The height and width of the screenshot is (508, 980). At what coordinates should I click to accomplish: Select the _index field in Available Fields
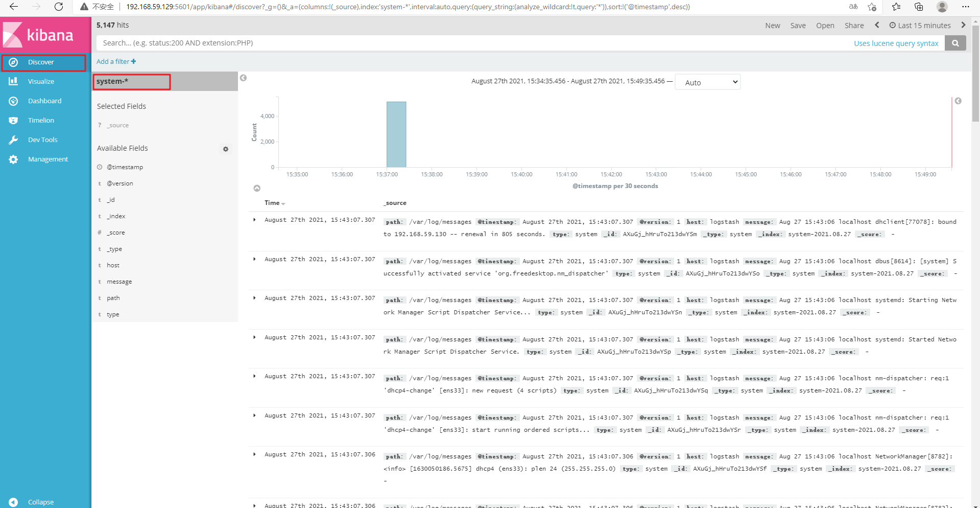pos(116,217)
